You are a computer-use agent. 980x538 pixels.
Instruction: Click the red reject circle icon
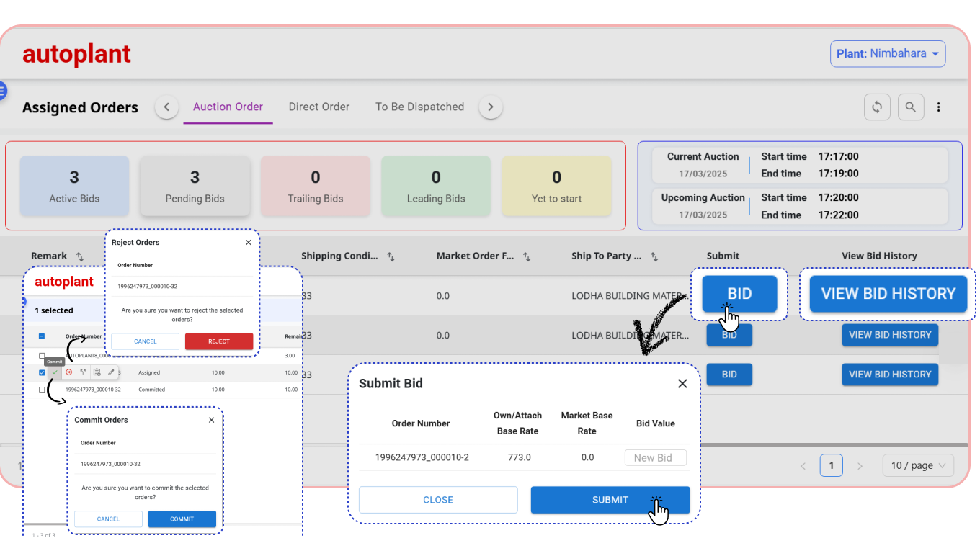click(68, 372)
